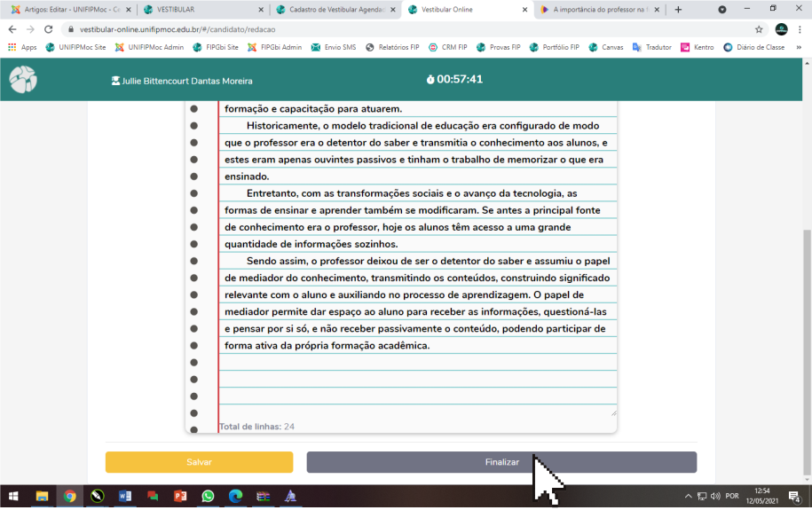Open Tradutor bookmark

tap(652, 47)
